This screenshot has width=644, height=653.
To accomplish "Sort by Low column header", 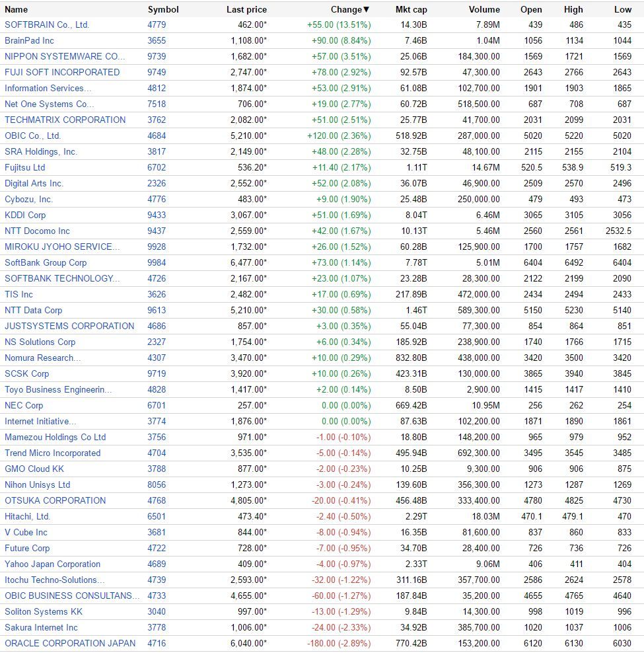I will [x=623, y=9].
